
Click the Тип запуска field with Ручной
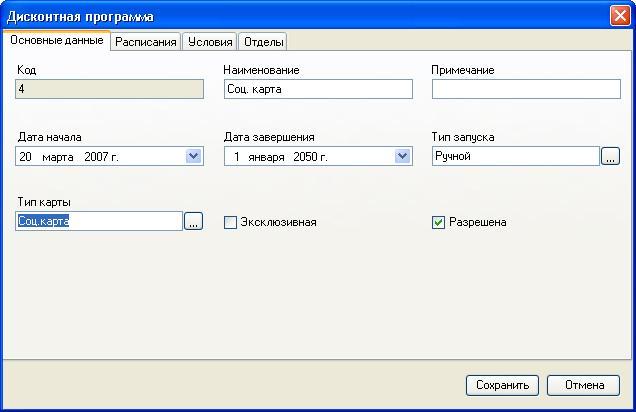(515, 157)
